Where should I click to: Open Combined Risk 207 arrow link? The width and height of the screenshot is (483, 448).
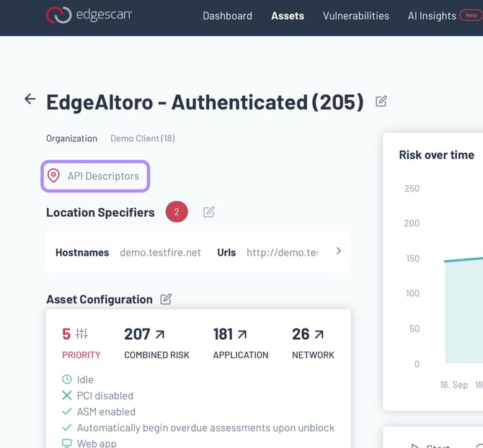point(160,334)
